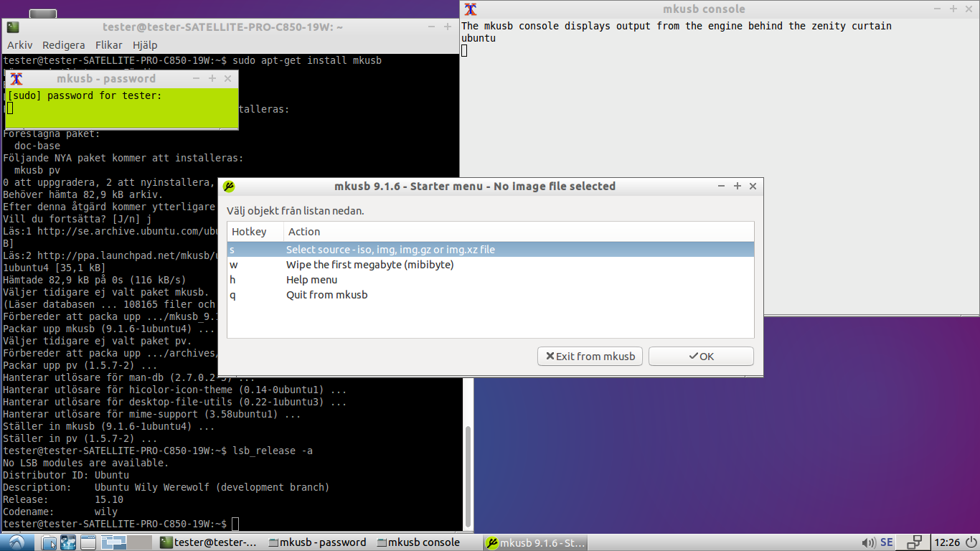Select the 'Help menu' row

491,280
